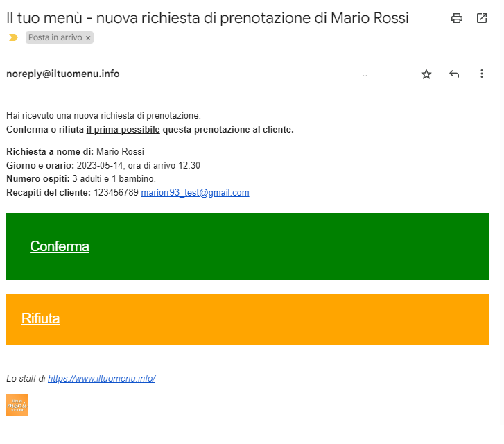Reply to the sender using arrow icon
Screen dimensions: 504x444
[454, 74]
